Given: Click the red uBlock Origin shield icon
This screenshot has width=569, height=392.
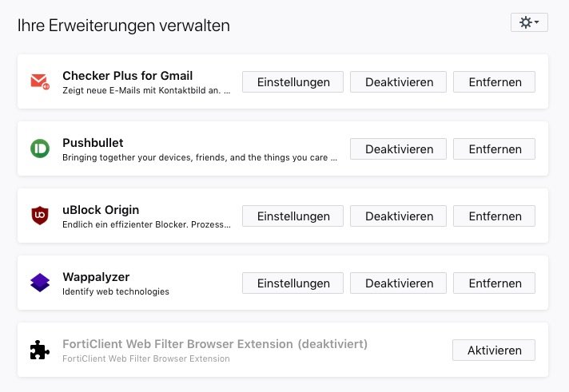Looking at the screenshot, I should click(39, 216).
